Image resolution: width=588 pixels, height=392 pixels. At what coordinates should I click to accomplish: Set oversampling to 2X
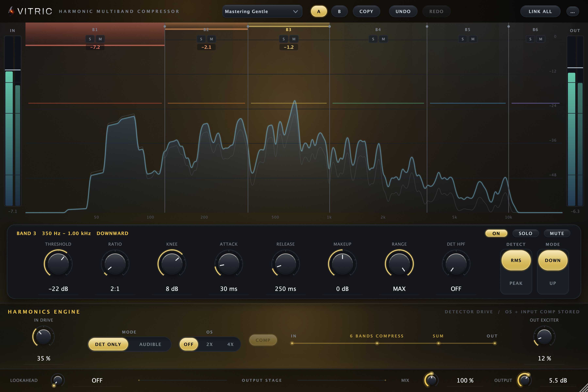210,344
